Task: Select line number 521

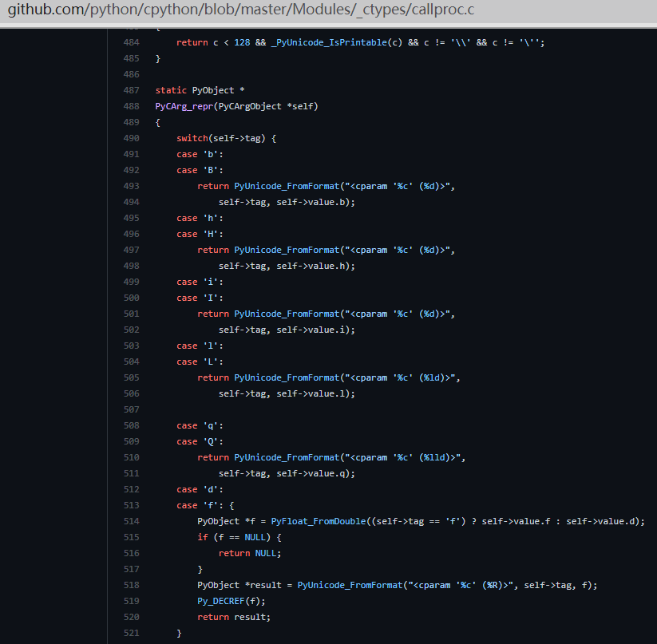Action: [x=131, y=633]
